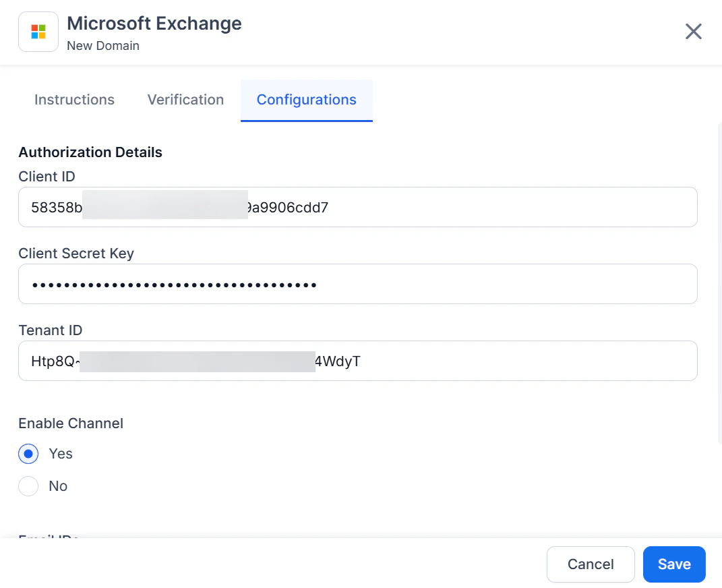
Task: Click the Microsoft logo icon
Action: pyautogui.click(x=38, y=31)
